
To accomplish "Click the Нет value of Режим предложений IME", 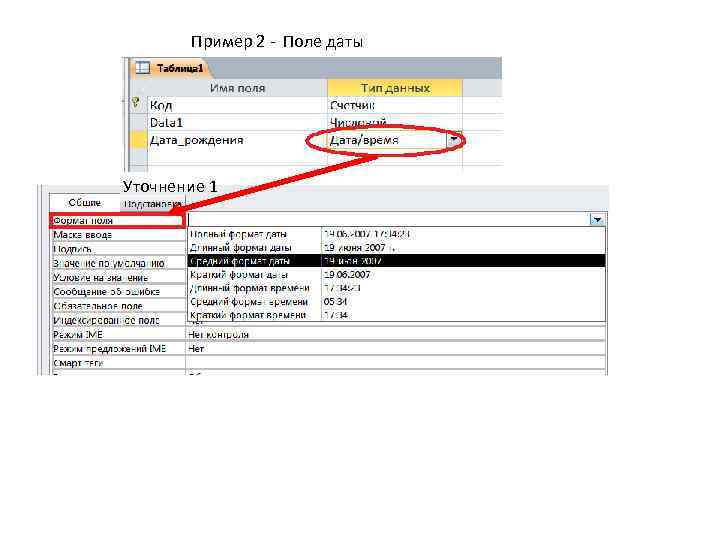I will coord(395,349).
